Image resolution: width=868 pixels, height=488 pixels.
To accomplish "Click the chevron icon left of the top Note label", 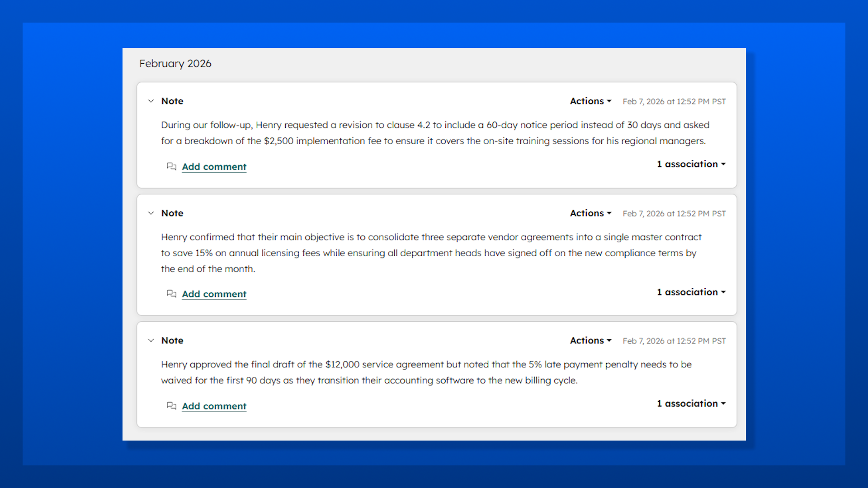I will pos(151,101).
